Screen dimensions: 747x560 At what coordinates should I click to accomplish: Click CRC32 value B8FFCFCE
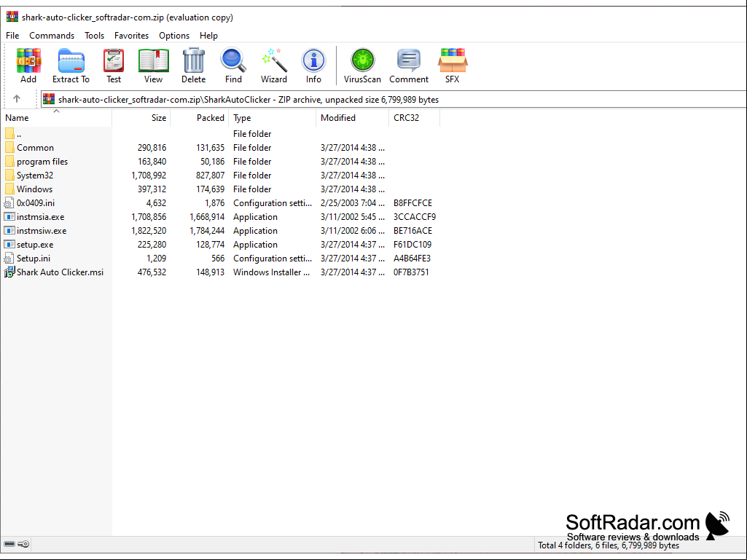pyautogui.click(x=412, y=203)
